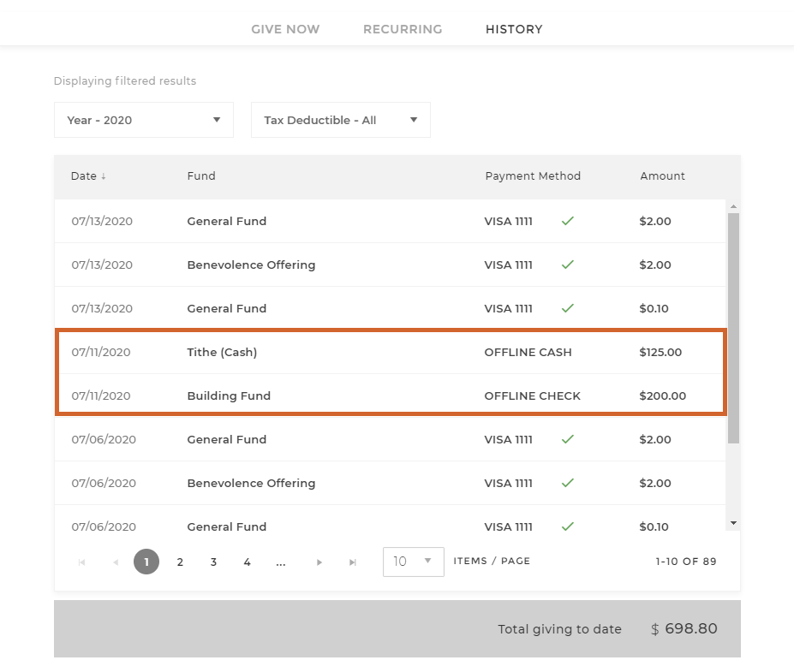Click the previous page arrow icon
This screenshot has width=794, height=672.
(x=116, y=562)
